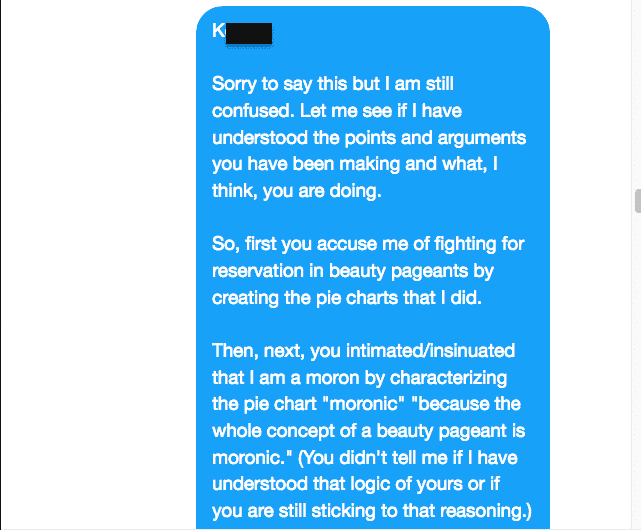Click the line starting "Sorry to say this"
The image size is (641, 530).
[x=333, y=84]
